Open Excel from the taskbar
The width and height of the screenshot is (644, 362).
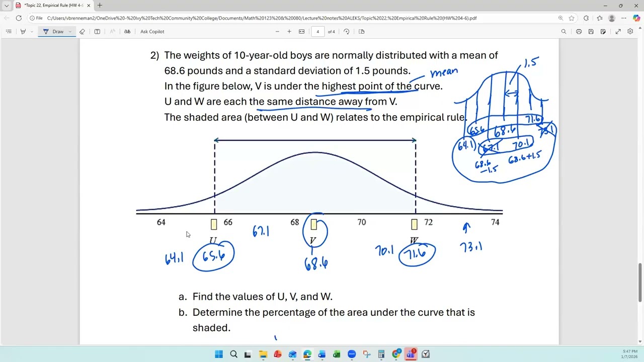coord(337,354)
